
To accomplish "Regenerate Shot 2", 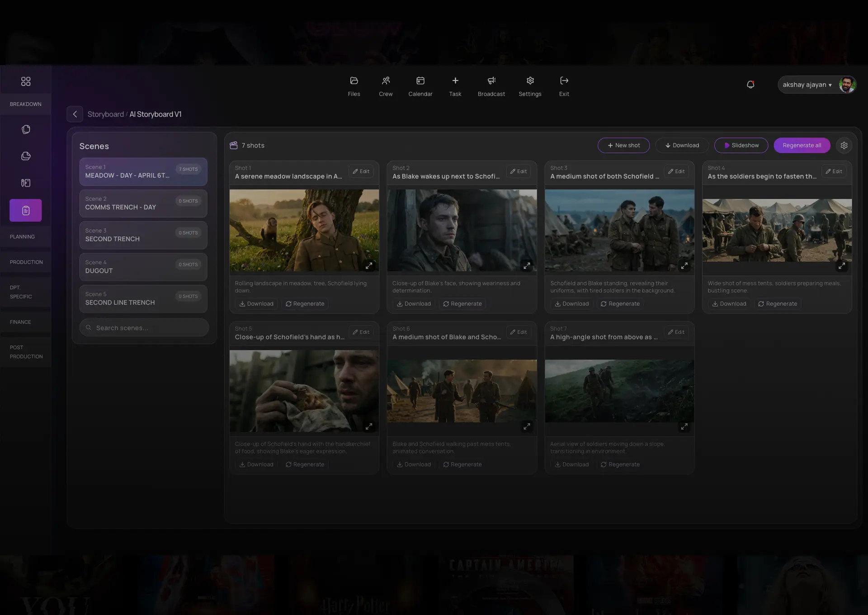I will [462, 304].
